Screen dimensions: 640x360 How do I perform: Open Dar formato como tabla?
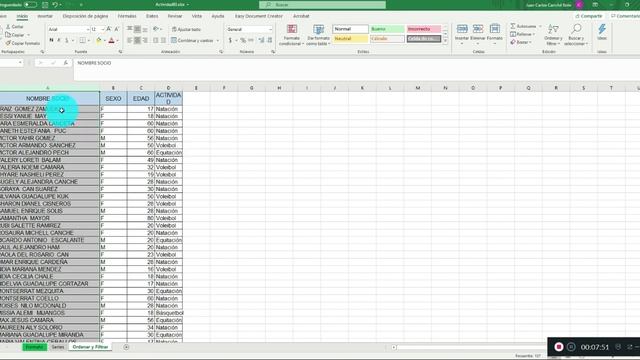pos(318,35)
